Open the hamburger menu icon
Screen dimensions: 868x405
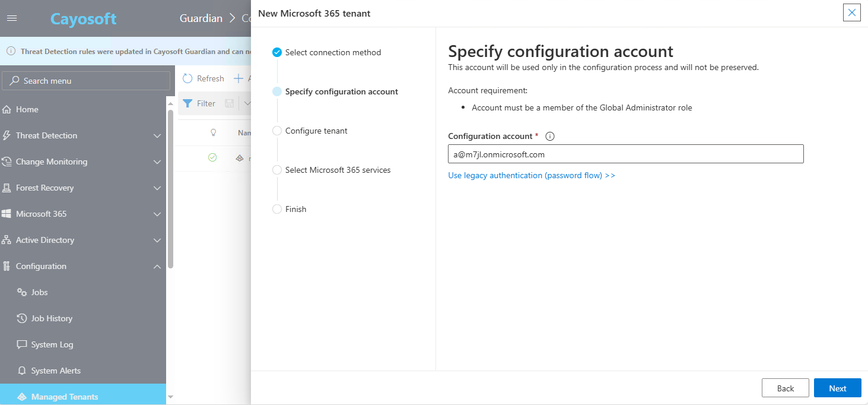click(x=12, y=18)
